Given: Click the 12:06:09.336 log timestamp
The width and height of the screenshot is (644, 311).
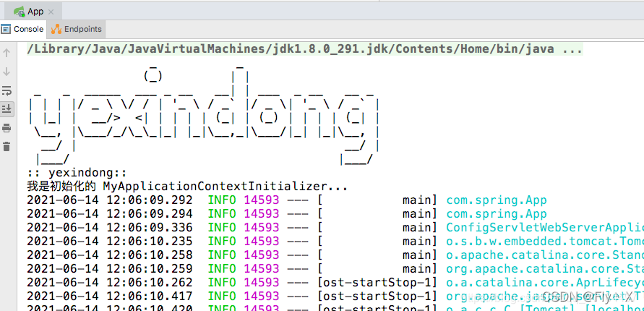Looking at the screenshot, I should pos(110,228).
